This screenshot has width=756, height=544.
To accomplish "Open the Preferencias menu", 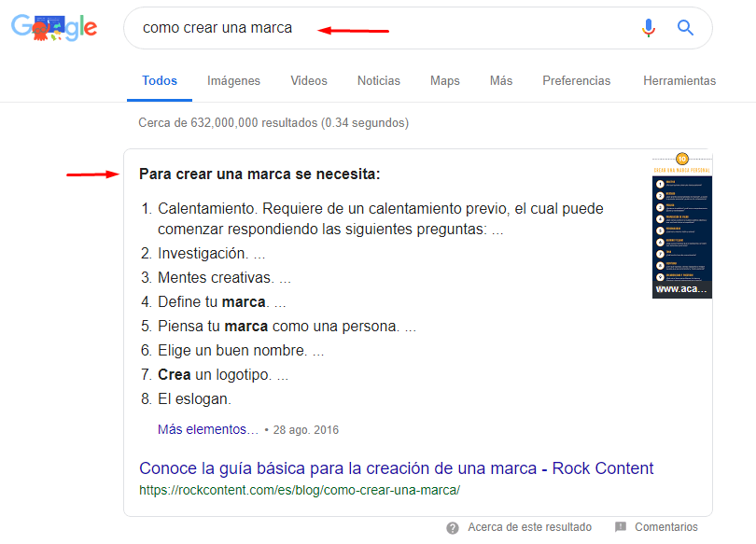I will tap(577, 81).
